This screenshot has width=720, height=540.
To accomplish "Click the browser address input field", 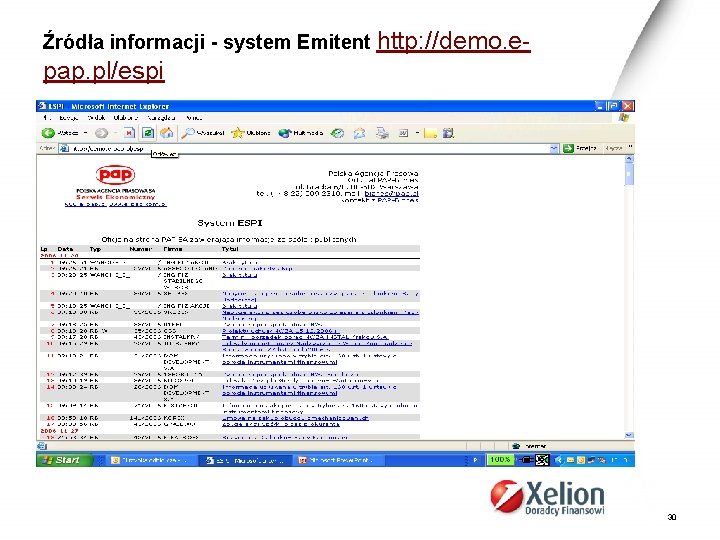I will point(310,148).
